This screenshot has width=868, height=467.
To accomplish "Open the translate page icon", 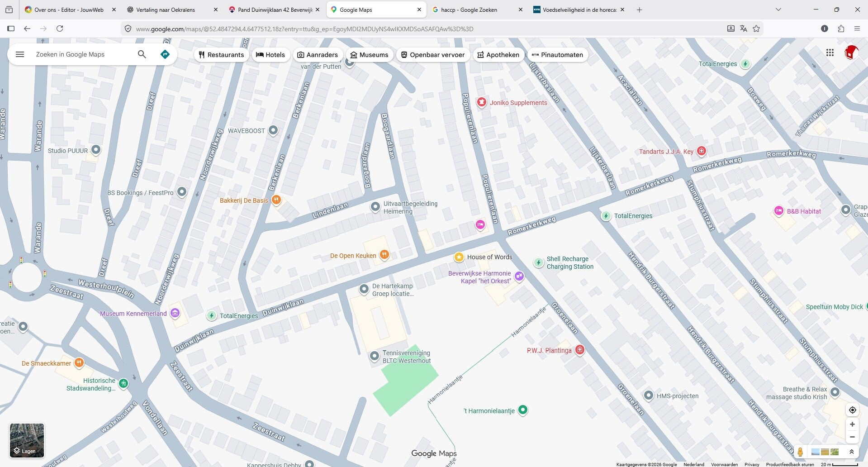I will pos(743,29).
